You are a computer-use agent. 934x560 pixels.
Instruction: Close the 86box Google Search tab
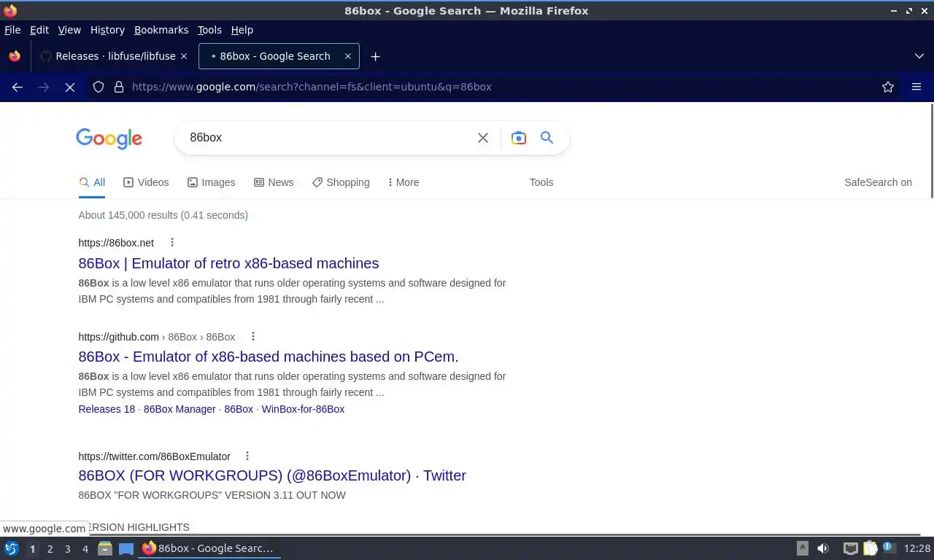click(x=348, y=56)
